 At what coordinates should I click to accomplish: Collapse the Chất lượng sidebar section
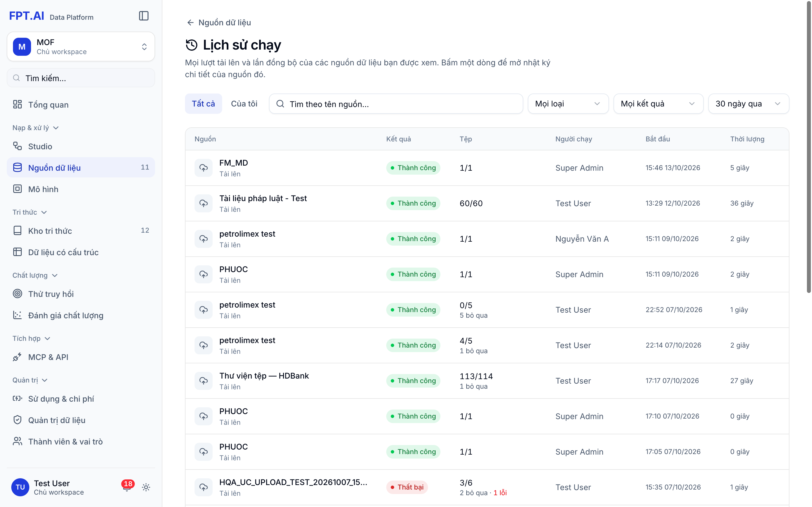35,275
